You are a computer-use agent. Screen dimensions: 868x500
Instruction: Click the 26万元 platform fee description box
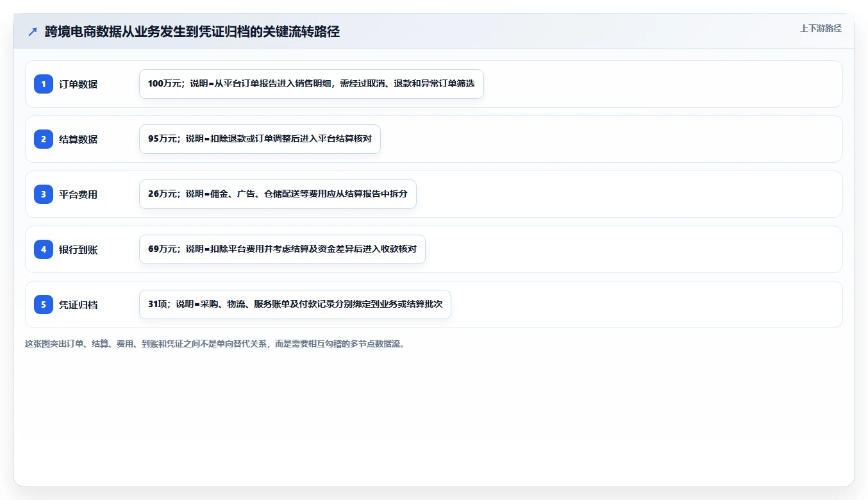click(x=278, y=194)
